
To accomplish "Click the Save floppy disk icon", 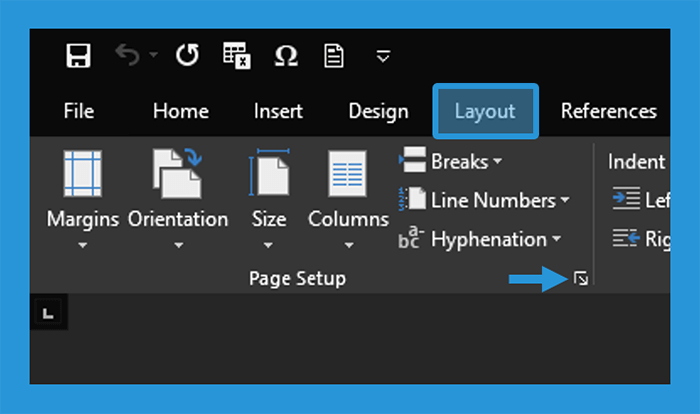I will pos(79,55).
